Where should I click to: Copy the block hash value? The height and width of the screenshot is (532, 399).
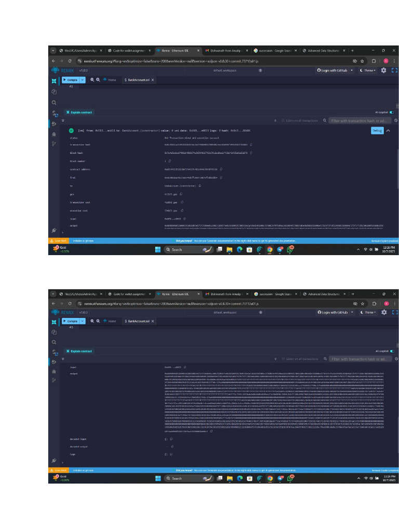(251, 153)
